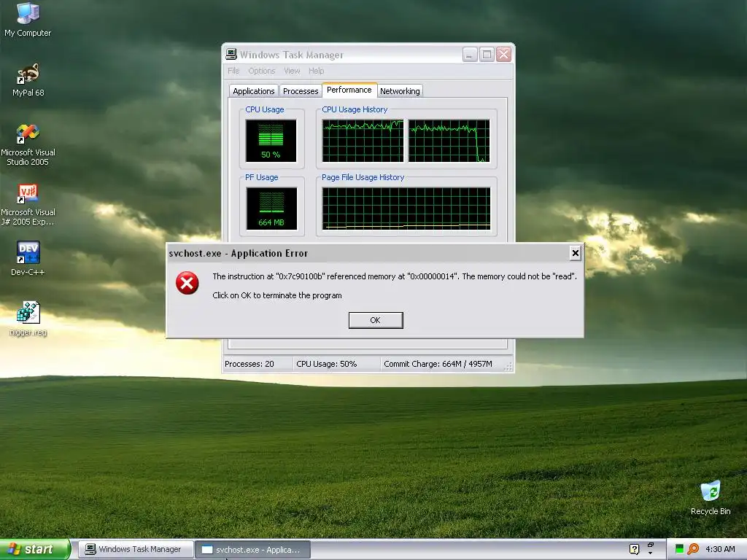
Task: Click the right CPU Usage History graph
Action: click(449, 141)
